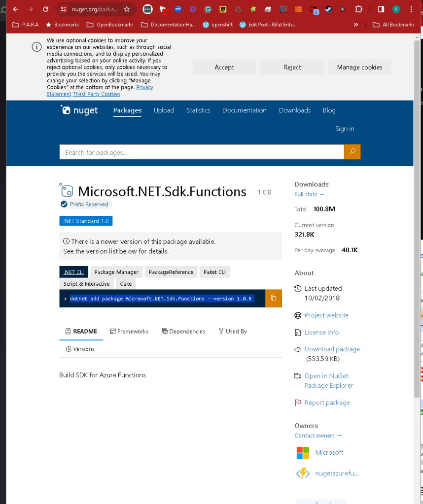Bookmark this page with the star icon
The width and height of the screenshot is (423, 504).
coord(127,9)
